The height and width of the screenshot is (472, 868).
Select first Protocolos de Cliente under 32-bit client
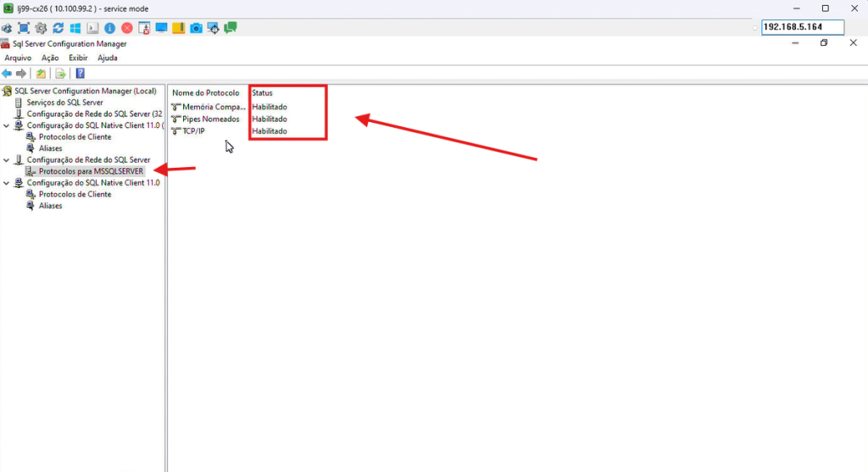pos(75,136)
